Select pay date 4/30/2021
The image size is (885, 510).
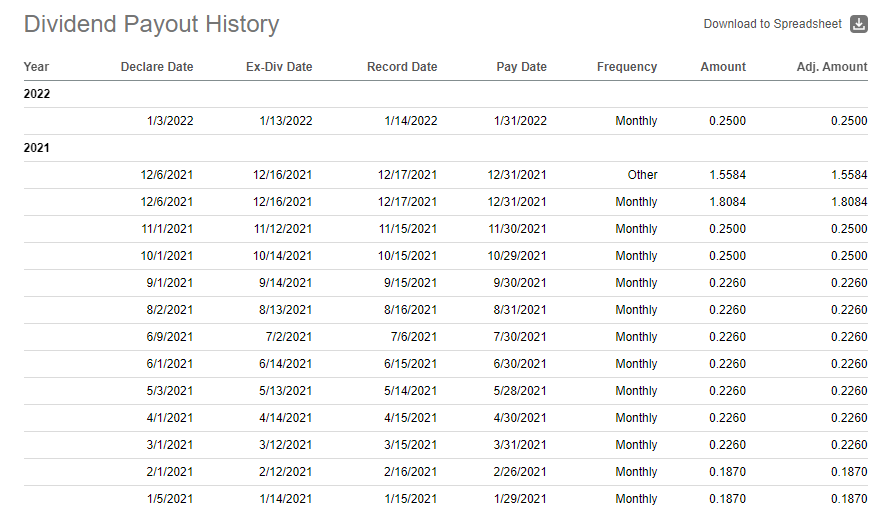click(520, 418)
